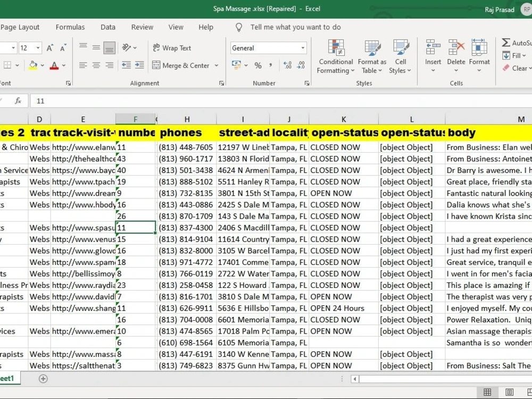Click font color A button
The image size is (532, 399).
pyautogui.click(x=54, y=65)
